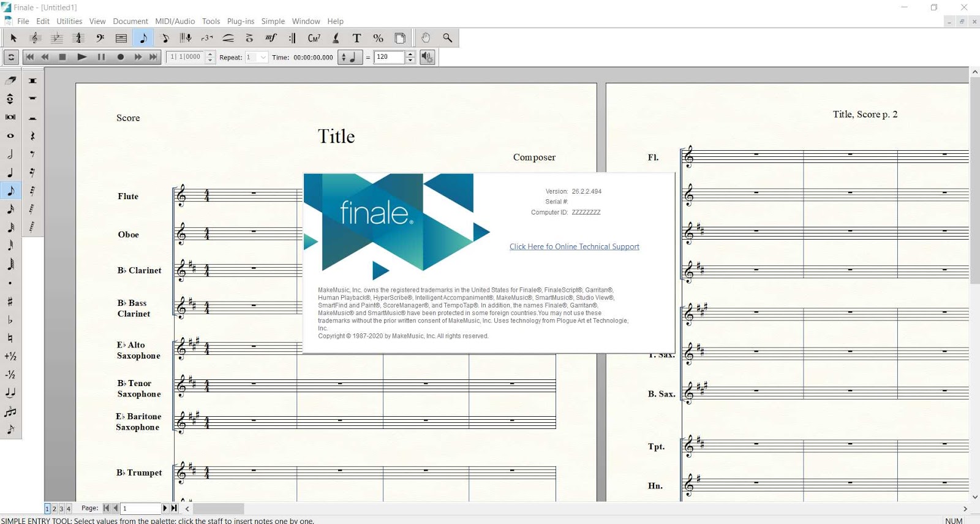Select the Expression mf tool
This screenshot has height=524, width=980.
click(x=271, y=38)
